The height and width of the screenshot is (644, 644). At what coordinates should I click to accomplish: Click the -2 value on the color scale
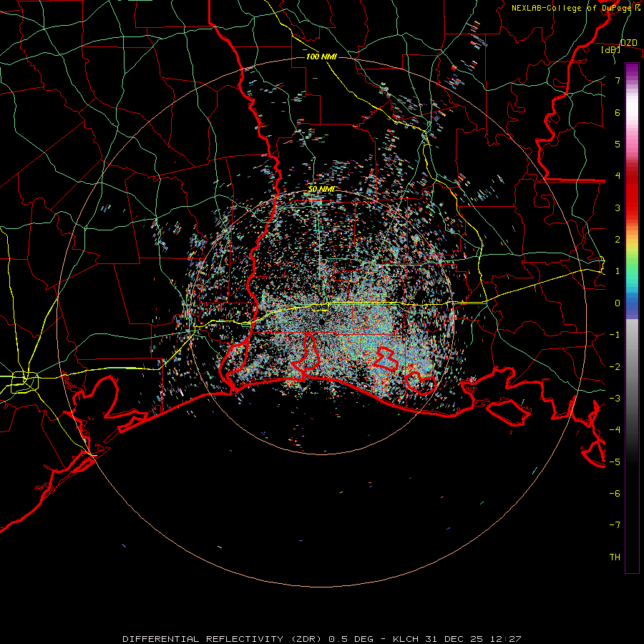pos(615,366)
